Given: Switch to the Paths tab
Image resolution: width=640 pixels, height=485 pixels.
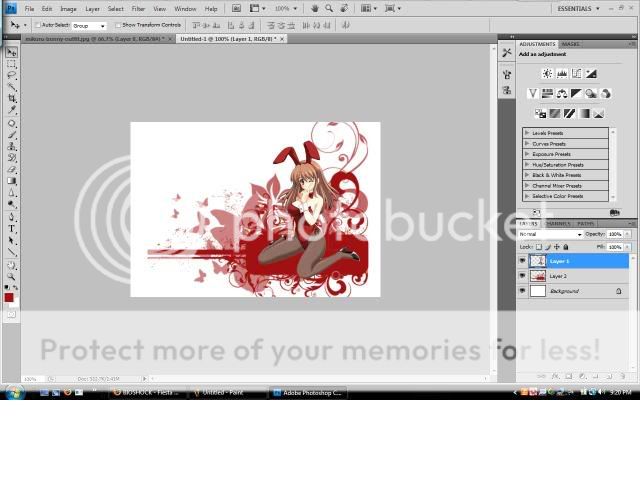Looking at the screenshot, I should (x=586, y=224).
